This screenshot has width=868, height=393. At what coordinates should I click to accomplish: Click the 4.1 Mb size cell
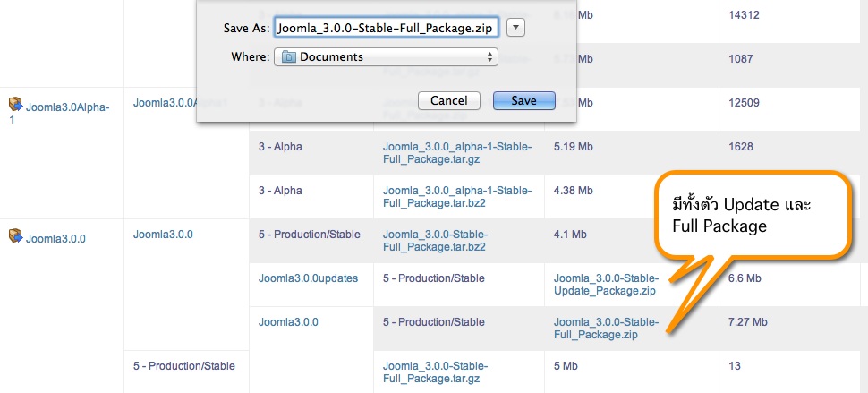tap(570, 235)
